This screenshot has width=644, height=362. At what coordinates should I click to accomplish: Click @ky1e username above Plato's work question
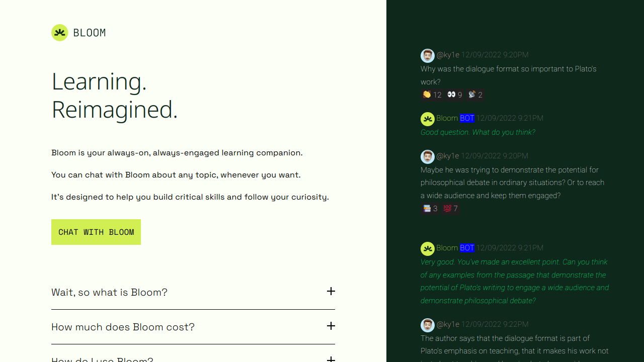(x=448, y=55)
